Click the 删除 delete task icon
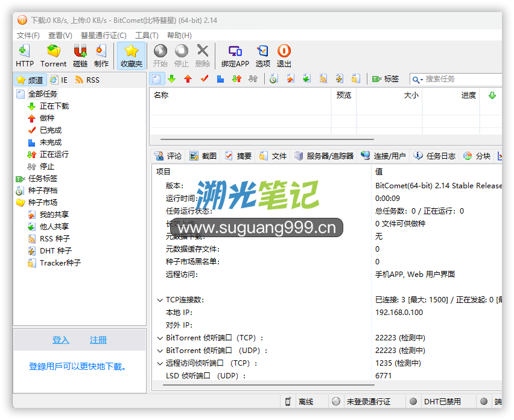514x420 pixels. [x=202, y=56]
